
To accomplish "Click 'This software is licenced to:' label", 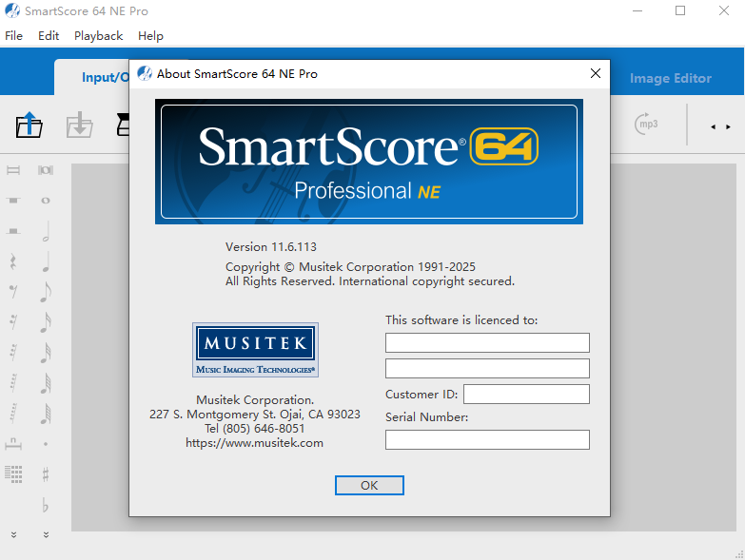I will tap(461, 319).
